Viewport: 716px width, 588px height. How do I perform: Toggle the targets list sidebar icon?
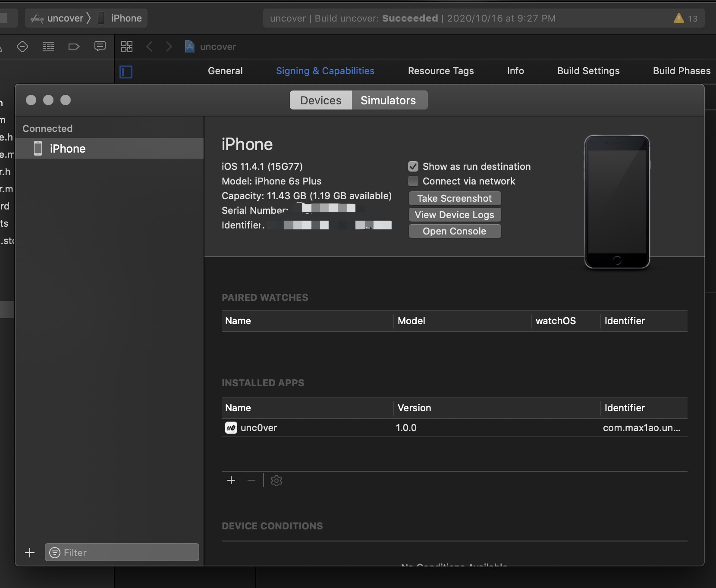click(126, 72)
